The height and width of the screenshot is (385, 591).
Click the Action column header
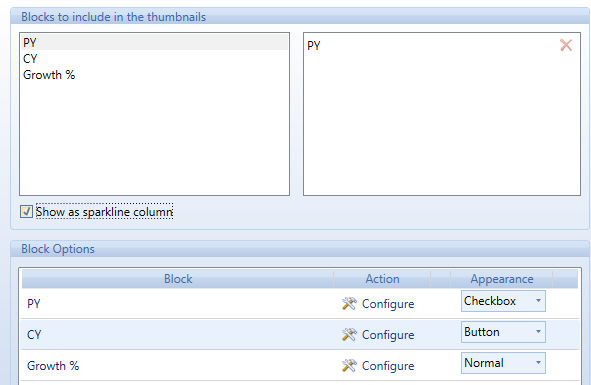pyautogui.click(x=382, y=279)
